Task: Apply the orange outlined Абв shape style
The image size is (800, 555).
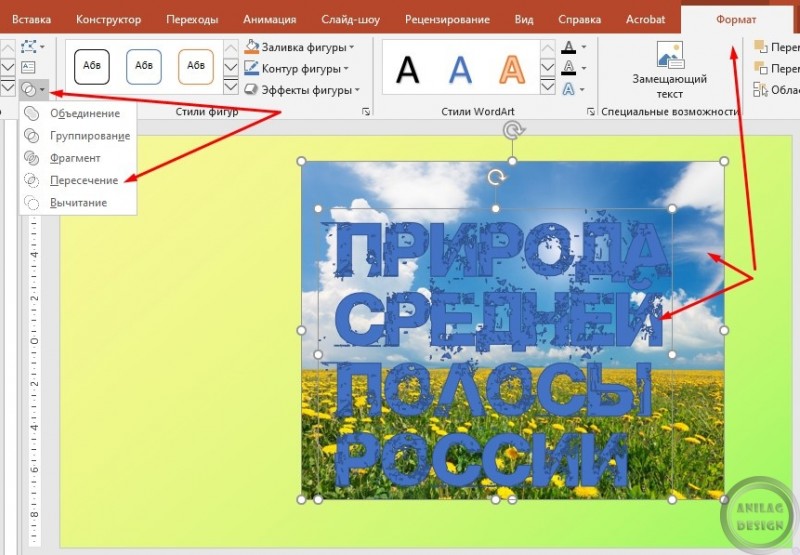Action: pos(196,66)
